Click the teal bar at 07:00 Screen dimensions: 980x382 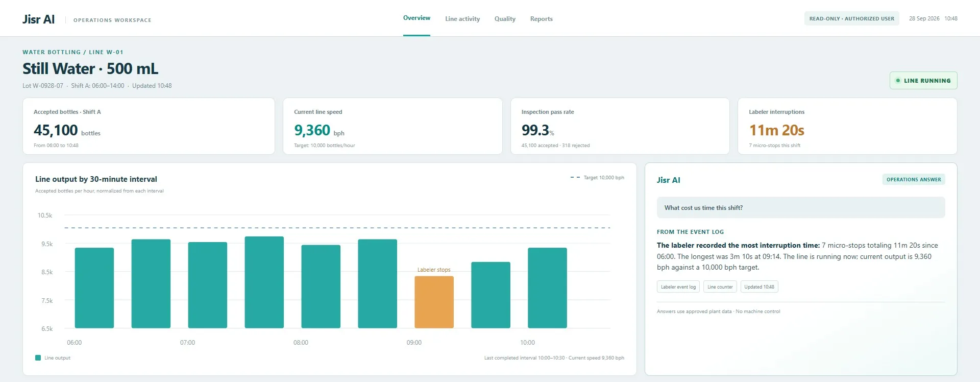[x=208, y=285]
